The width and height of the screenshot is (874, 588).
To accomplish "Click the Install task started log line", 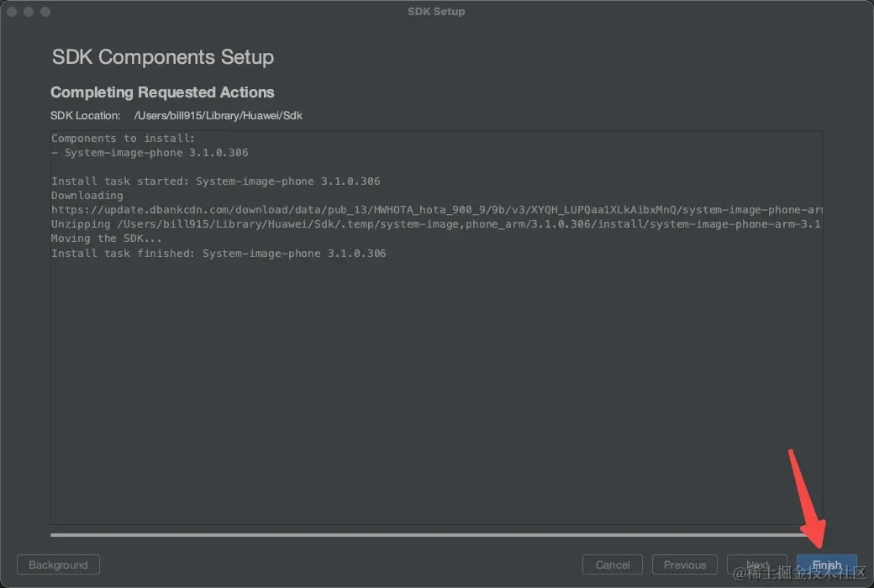I will pos(216,181).
